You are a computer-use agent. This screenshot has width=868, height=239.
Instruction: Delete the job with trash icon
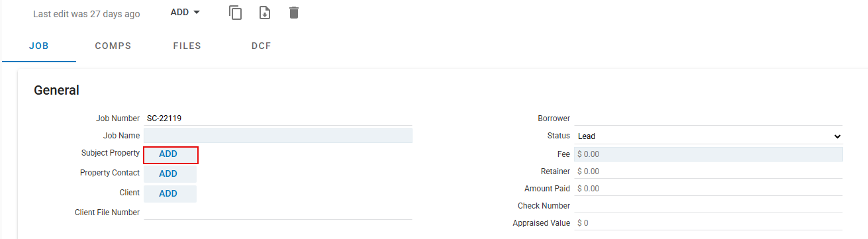pyautogui.click(x=294, y=13)
